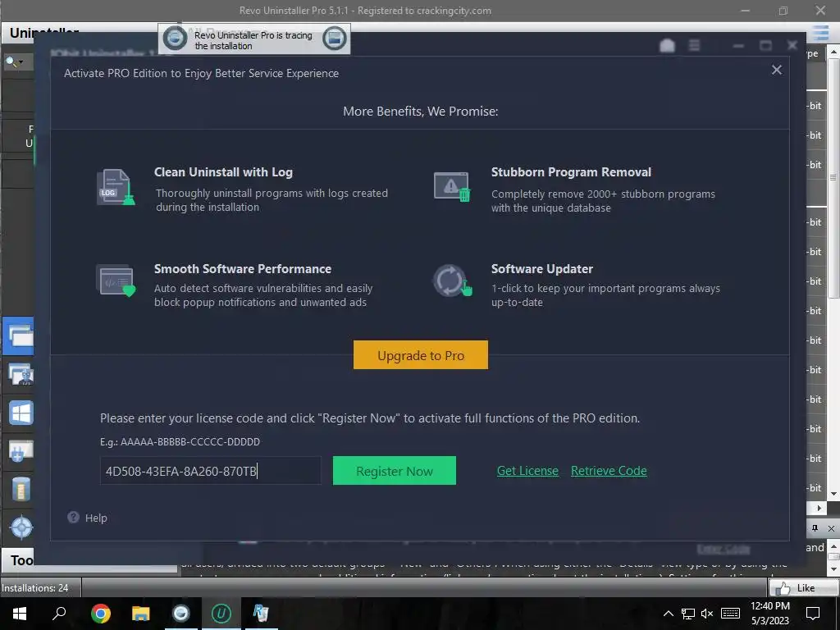The width and height of the screenshot is (840, 630).
Task: Open Windows Start menu
Action: pos(20,614)
